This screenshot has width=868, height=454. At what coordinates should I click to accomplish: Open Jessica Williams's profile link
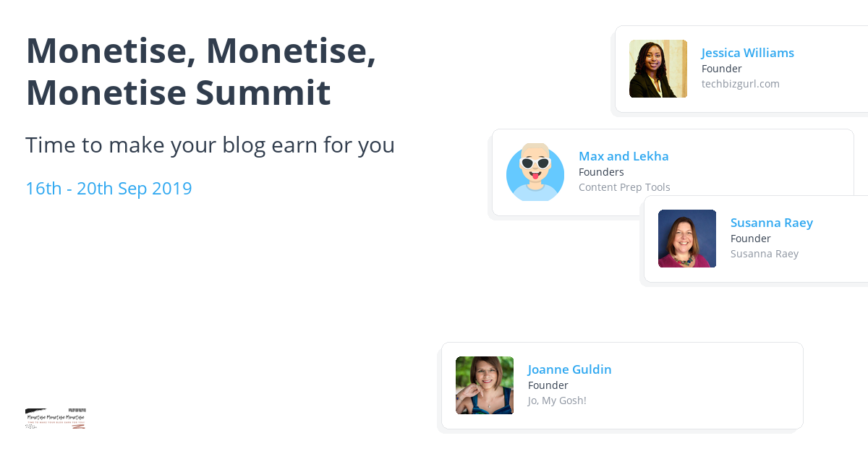tap(747, 52)
